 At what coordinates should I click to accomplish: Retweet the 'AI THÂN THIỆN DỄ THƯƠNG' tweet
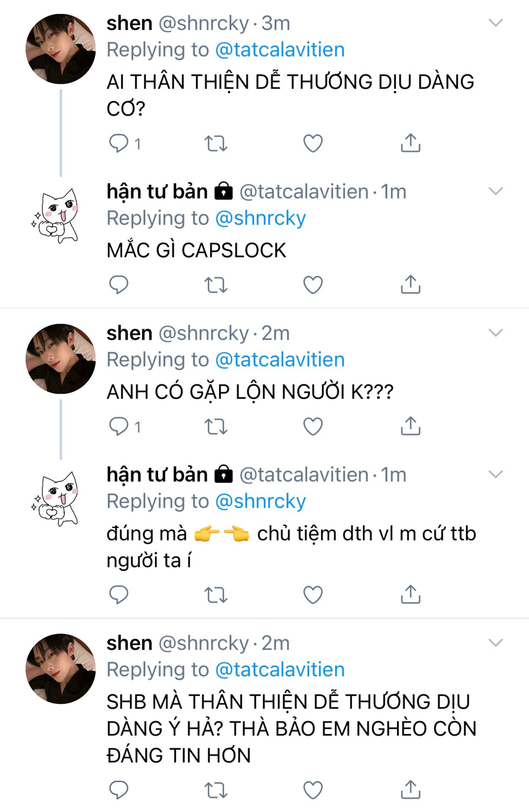click(216, 143)
